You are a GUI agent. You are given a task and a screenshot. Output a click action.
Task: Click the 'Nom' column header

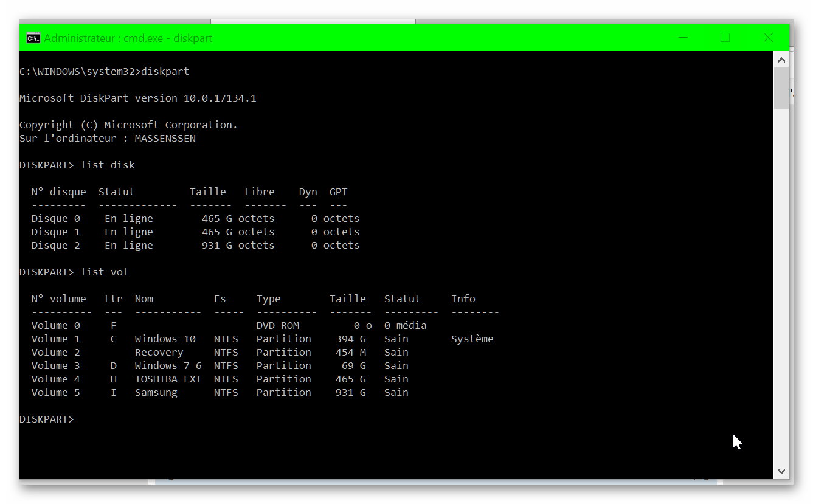point(144,299)
